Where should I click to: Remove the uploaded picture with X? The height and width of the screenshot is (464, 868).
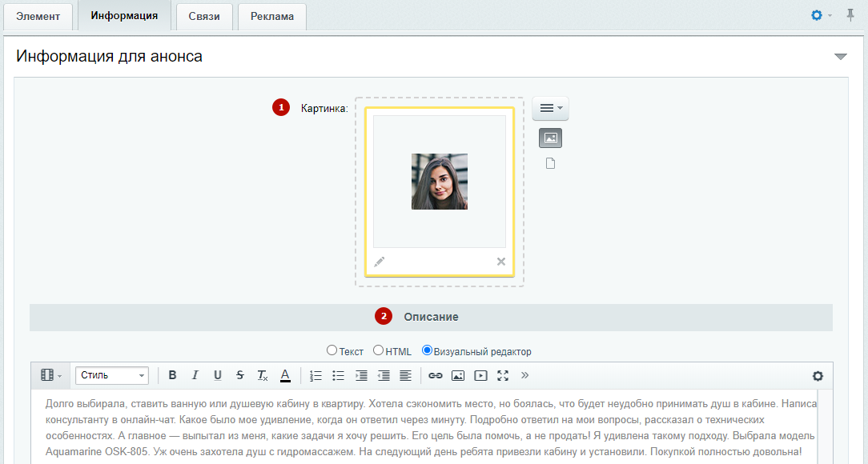coord(501,262)
